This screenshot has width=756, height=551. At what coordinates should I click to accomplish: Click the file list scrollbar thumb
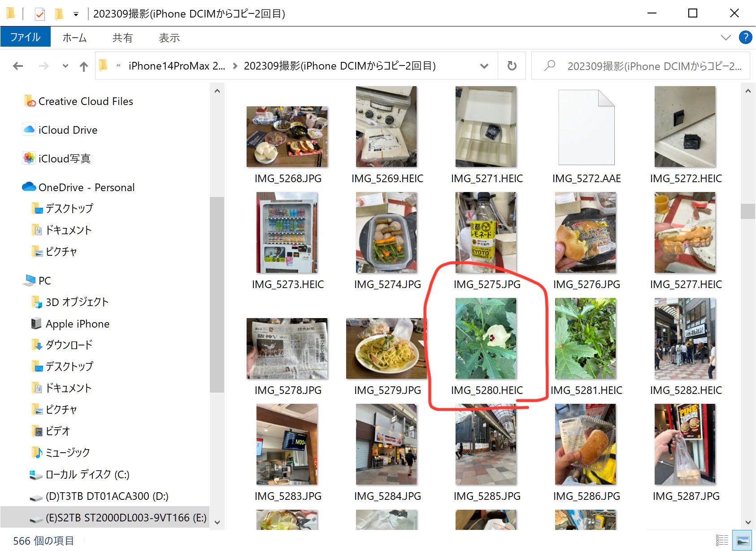pos(747,211)
